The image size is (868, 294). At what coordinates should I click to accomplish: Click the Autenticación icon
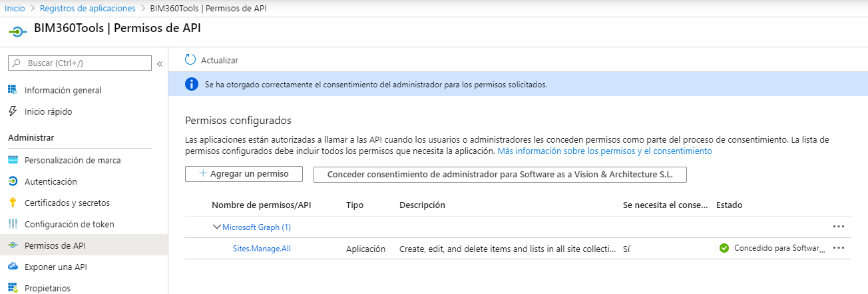(12, 181)
